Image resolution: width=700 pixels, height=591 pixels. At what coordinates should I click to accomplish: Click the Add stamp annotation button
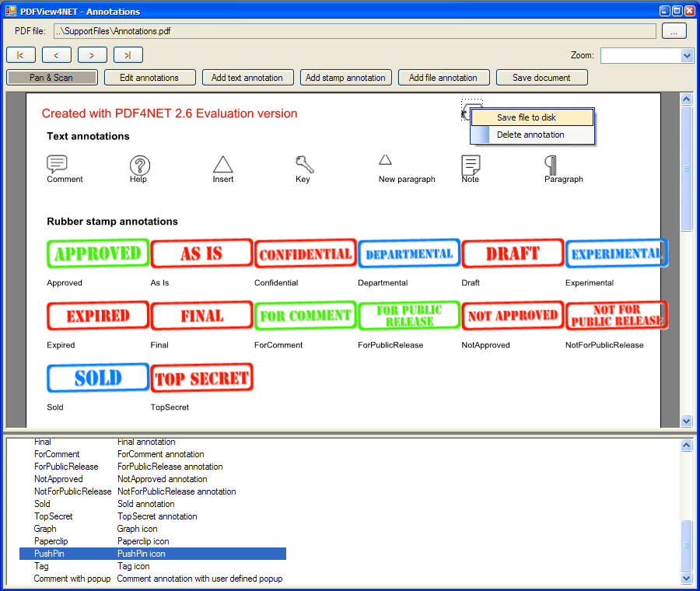345,78
